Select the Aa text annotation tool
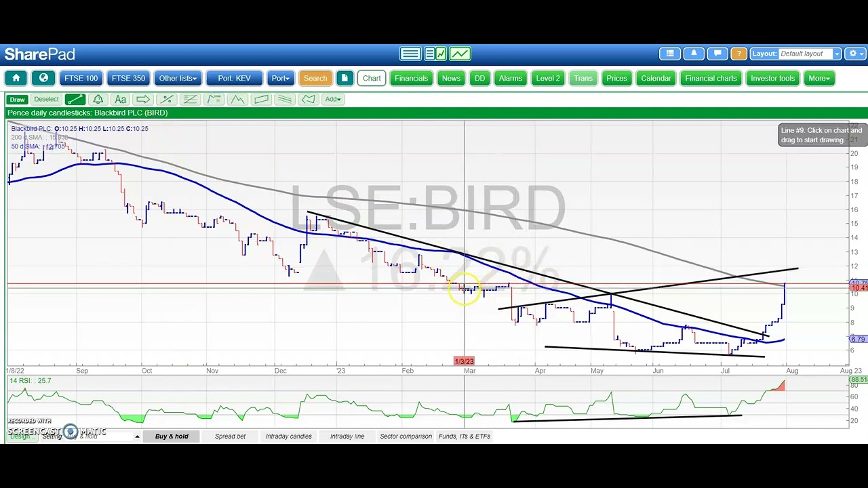This screenshot has width=868, height=488. pos(120,99)
